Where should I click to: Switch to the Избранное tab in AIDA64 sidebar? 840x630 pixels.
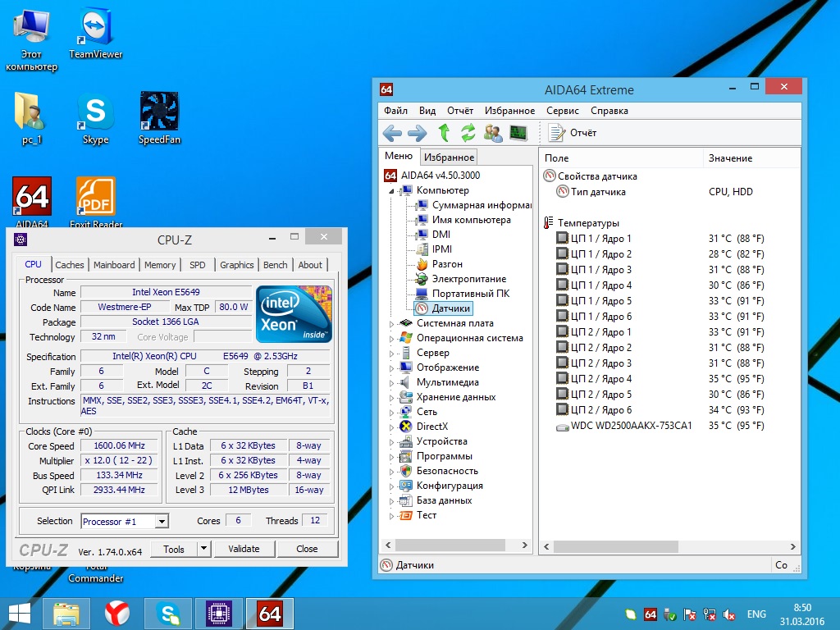(449, 157)
